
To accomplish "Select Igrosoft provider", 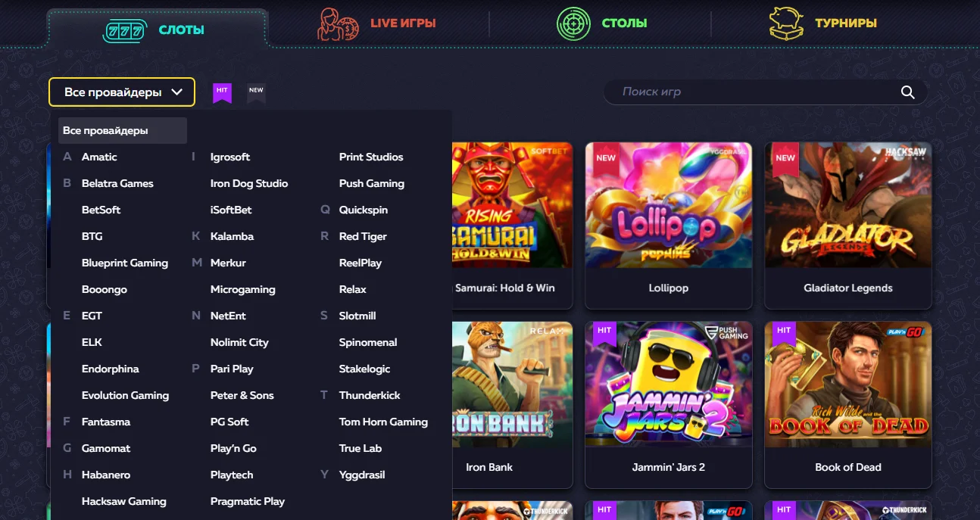I will pyautogui.click(x=230, y=157).
